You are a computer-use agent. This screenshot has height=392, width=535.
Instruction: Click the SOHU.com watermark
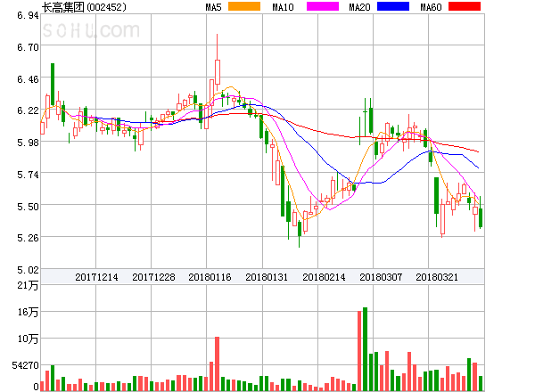coord(91,32)
